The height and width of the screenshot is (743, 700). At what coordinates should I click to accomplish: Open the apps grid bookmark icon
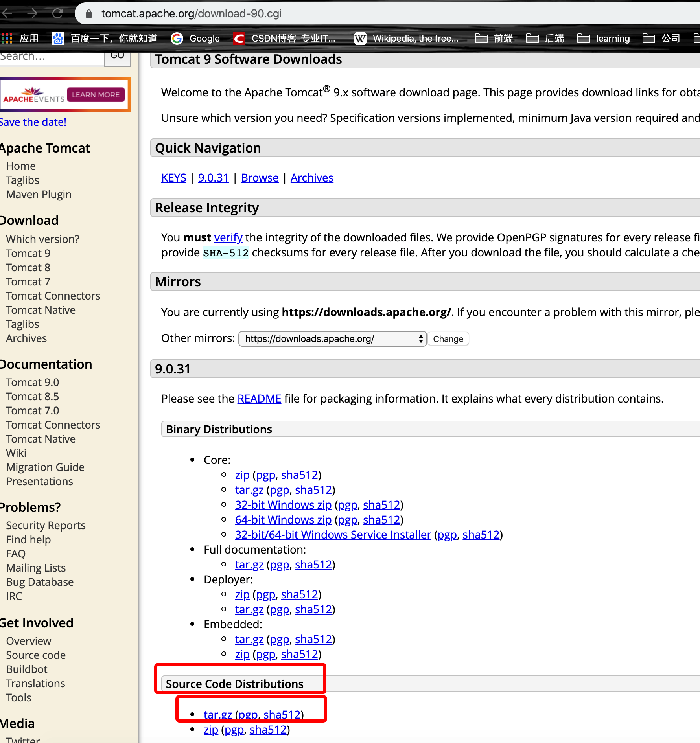point(7,38)
